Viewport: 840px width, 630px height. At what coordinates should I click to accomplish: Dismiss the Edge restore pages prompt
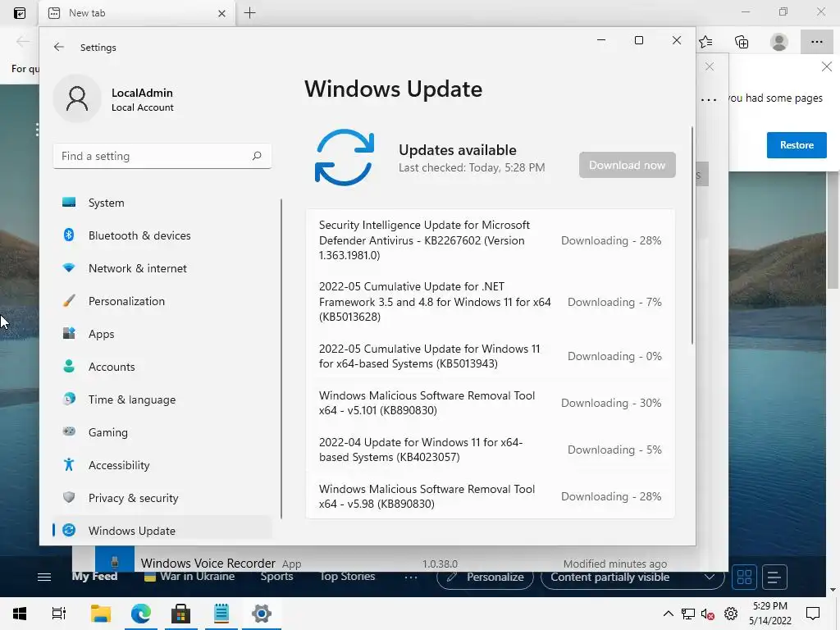827,66
